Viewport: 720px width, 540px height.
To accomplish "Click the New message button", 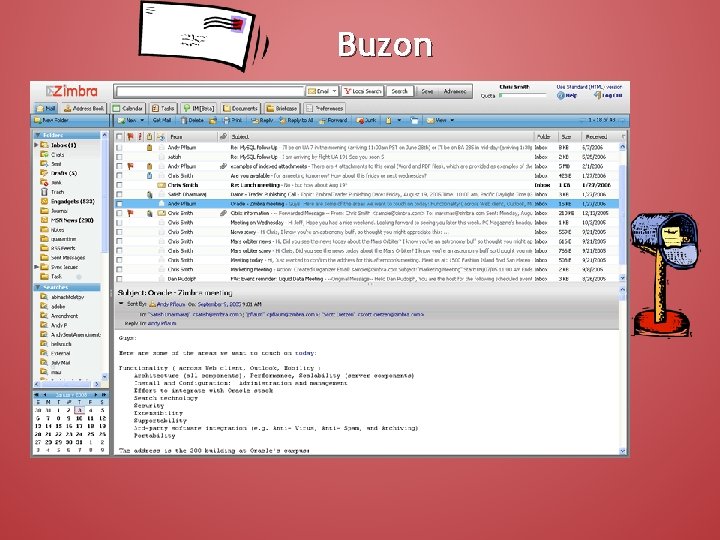I will click(x=127, y=120).
